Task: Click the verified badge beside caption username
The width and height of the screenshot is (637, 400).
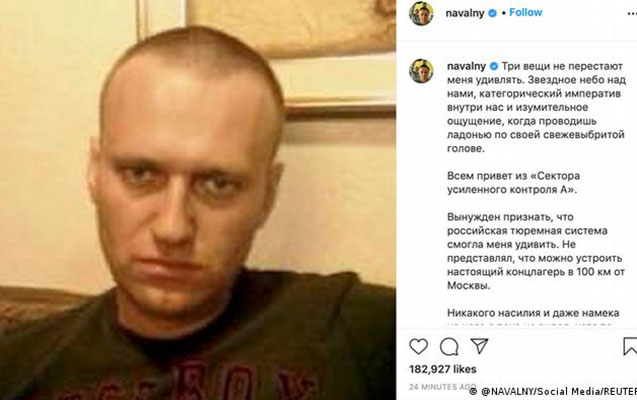Action: (494, 66)
